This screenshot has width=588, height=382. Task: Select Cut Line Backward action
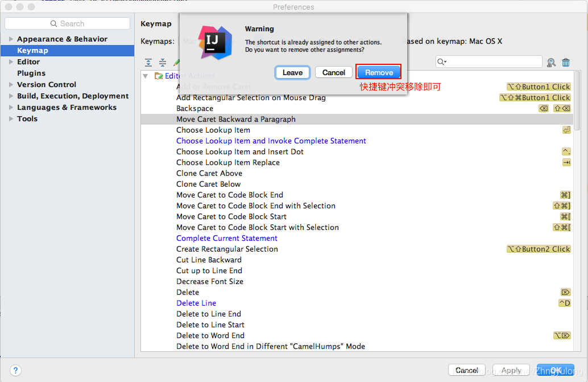point(209,260)
